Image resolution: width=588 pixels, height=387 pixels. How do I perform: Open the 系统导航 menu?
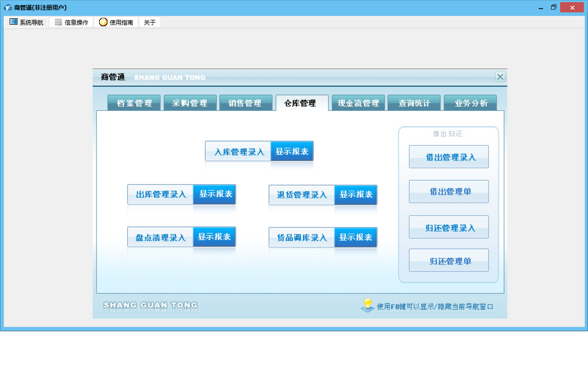[26, 22]
